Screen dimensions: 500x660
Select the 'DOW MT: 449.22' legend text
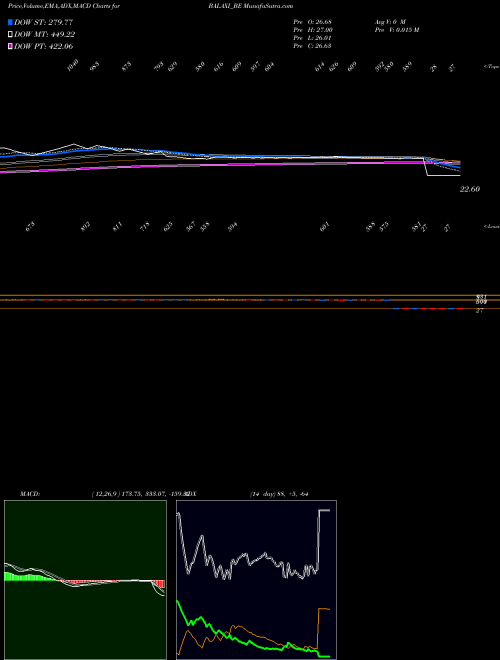click(45, 35)
